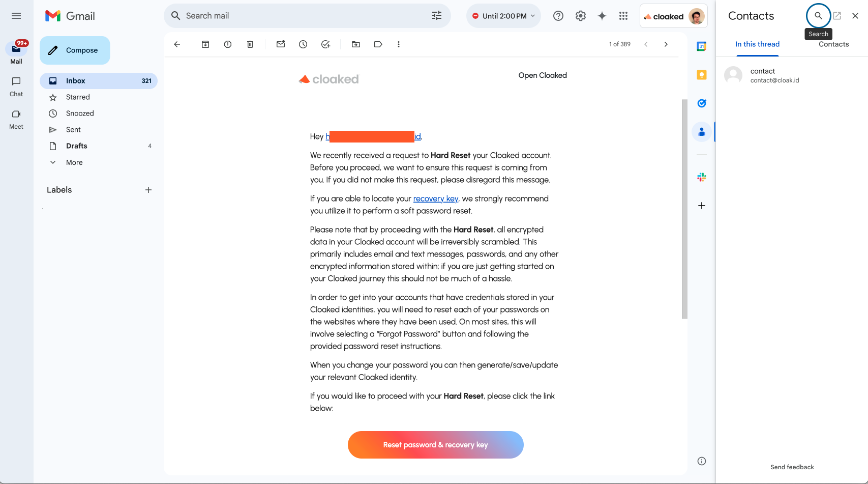Click the Open Cloaked link

[x=543, y=75]
